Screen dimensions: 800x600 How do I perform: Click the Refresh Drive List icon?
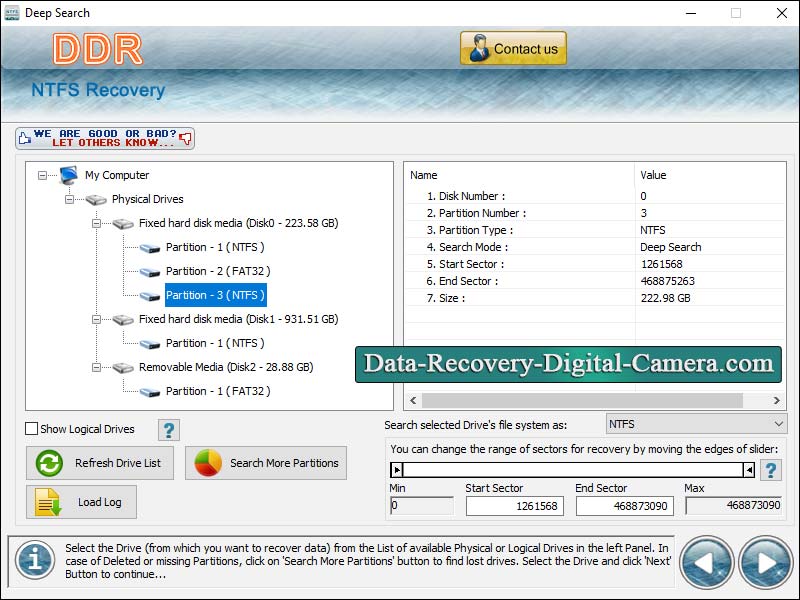pos(49,462)
